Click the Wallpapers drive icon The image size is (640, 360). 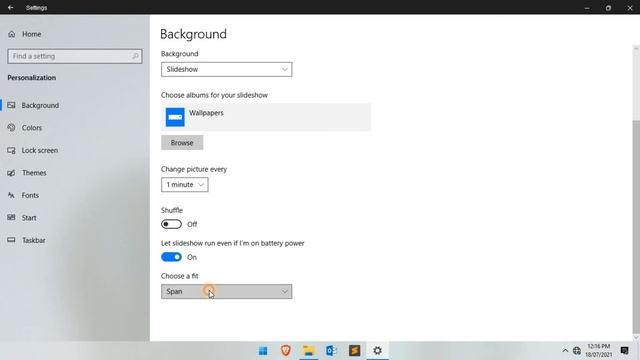tap(175, 117)
